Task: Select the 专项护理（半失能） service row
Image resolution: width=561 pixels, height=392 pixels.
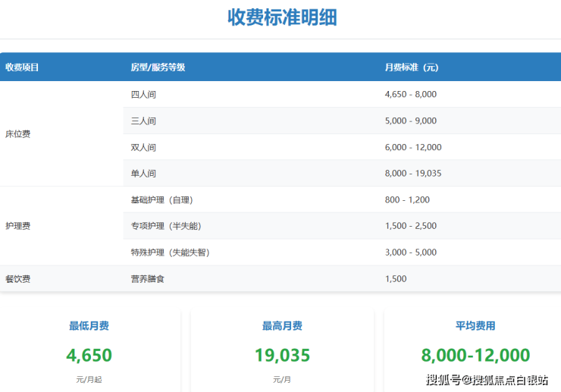Action: (166, 226)
